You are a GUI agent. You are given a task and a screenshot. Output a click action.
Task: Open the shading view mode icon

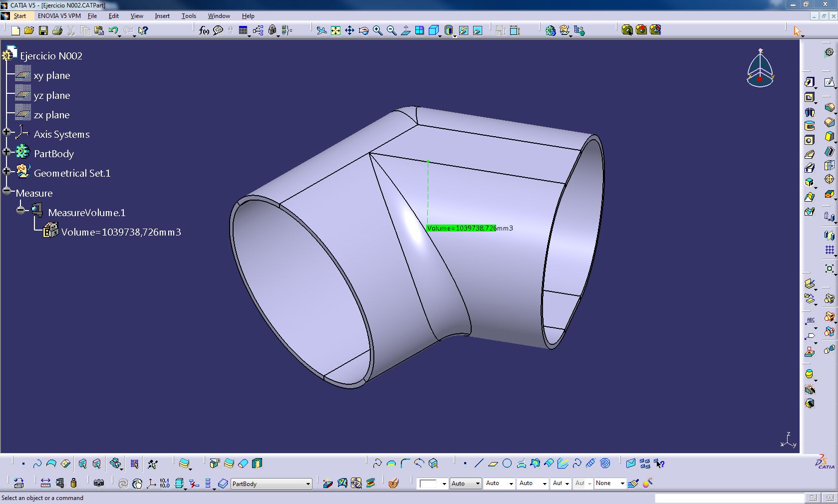click(x=448, y=30)
